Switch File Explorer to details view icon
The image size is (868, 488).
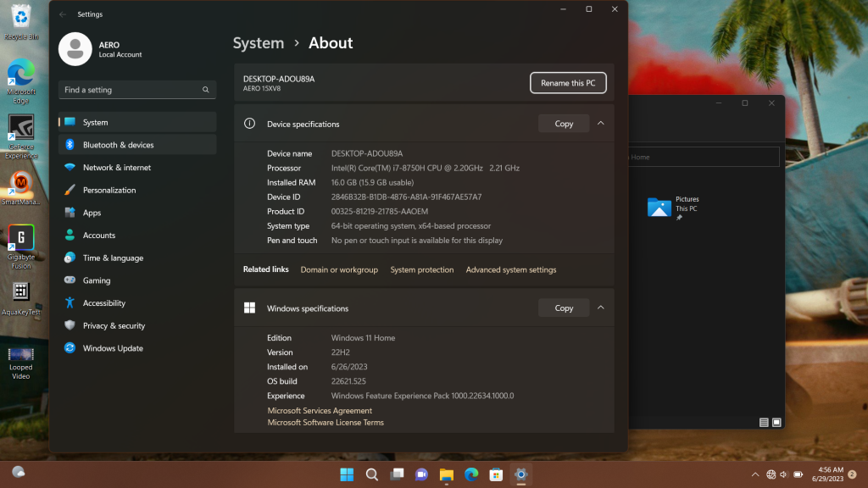tap(764, 423)
